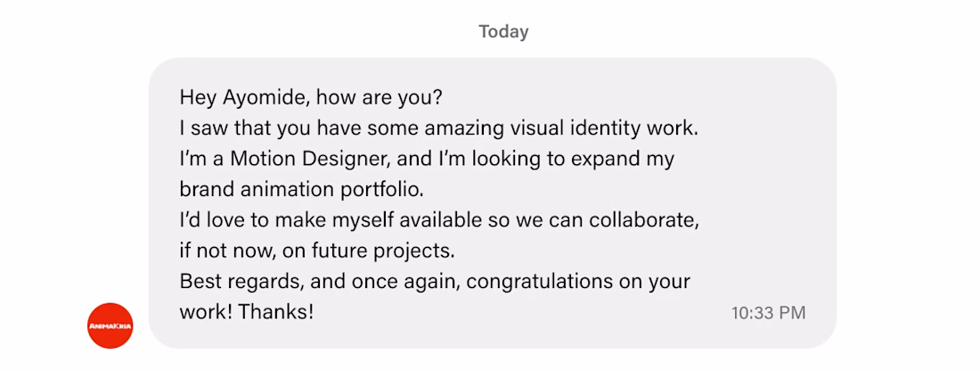980x371 pixels.
Task: Click the "Hey Ayomide, how are you?" line
Action: click(311, 96)
